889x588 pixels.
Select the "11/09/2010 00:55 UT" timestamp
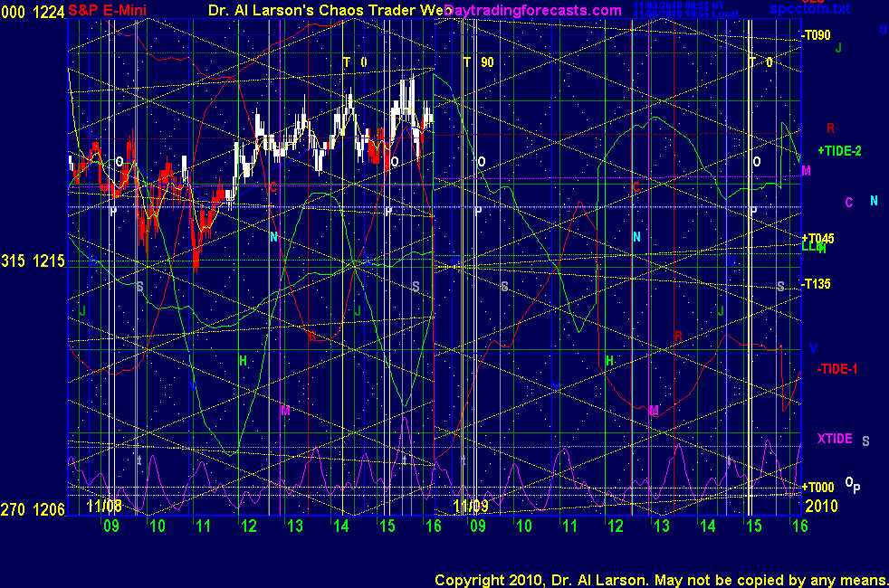click(x=679, y=5)
